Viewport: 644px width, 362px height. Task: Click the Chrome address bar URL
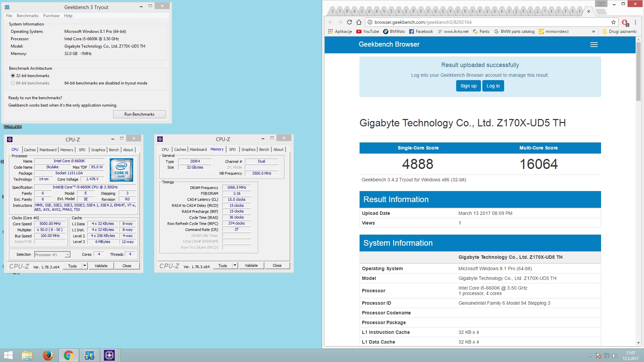point(423,22)
